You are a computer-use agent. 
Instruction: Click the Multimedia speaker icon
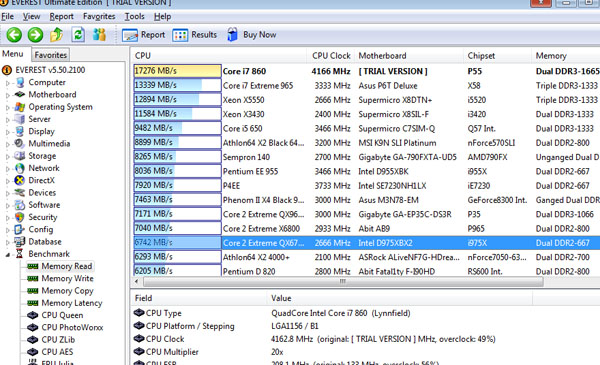coord(20,143)
